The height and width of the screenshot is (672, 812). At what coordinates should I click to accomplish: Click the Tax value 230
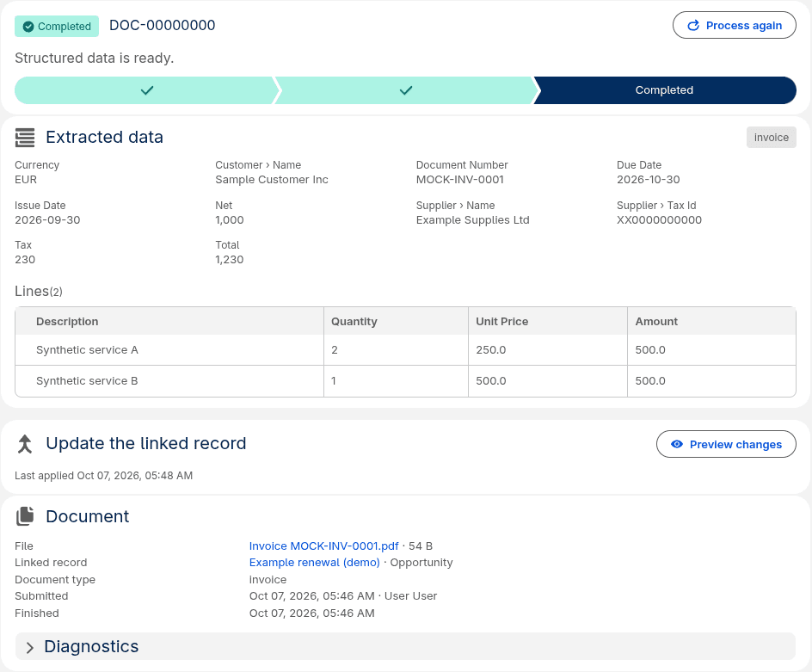(25, 260)
